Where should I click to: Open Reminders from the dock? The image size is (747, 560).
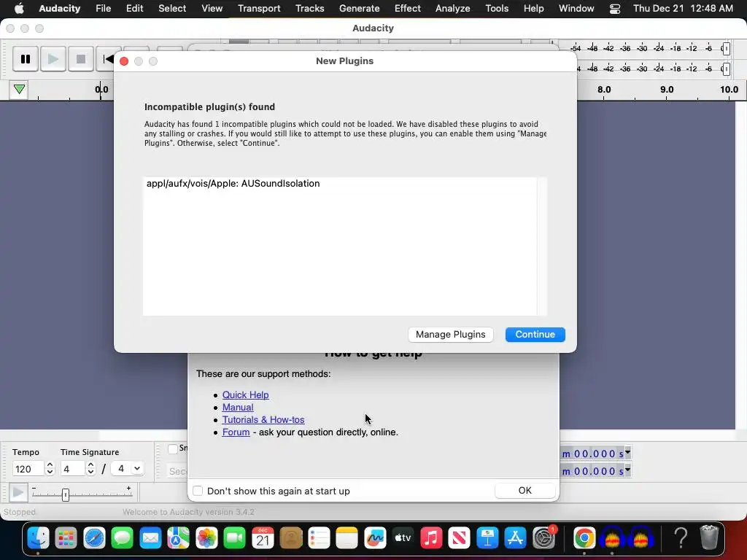point(319,539)
